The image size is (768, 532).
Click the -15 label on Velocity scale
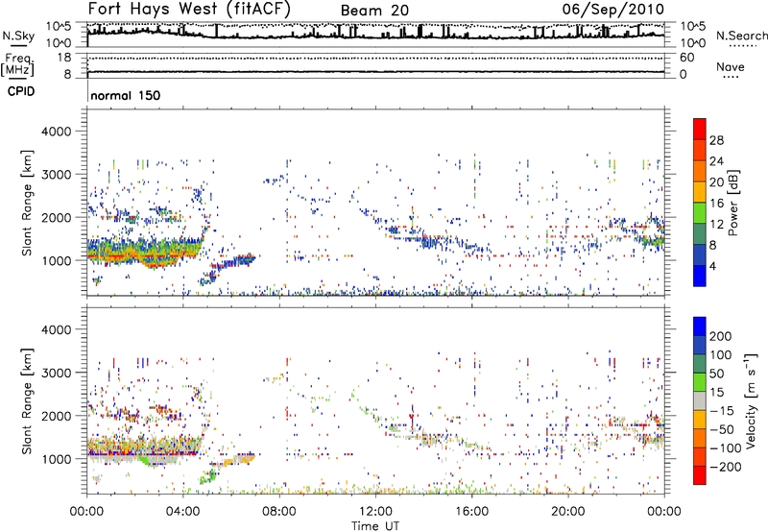721,411
